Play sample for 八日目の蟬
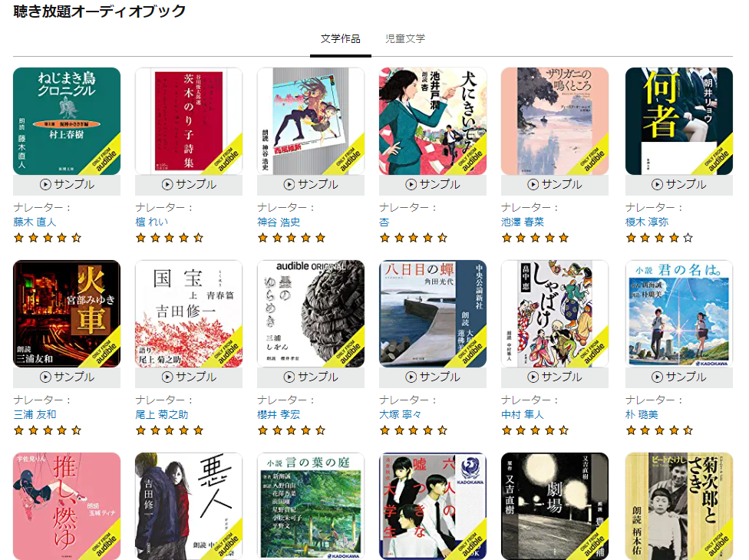Viewport: 749px width, 560px height. 433,377
